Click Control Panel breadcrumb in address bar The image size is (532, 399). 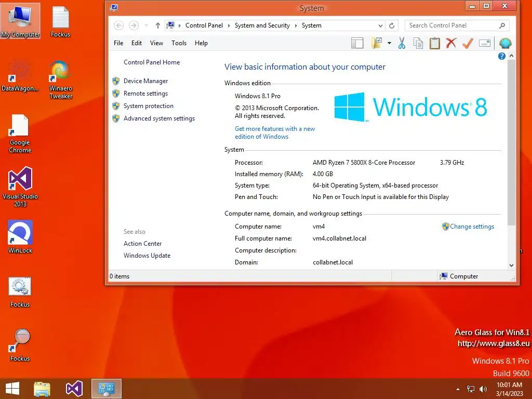[x=204, y=25]
